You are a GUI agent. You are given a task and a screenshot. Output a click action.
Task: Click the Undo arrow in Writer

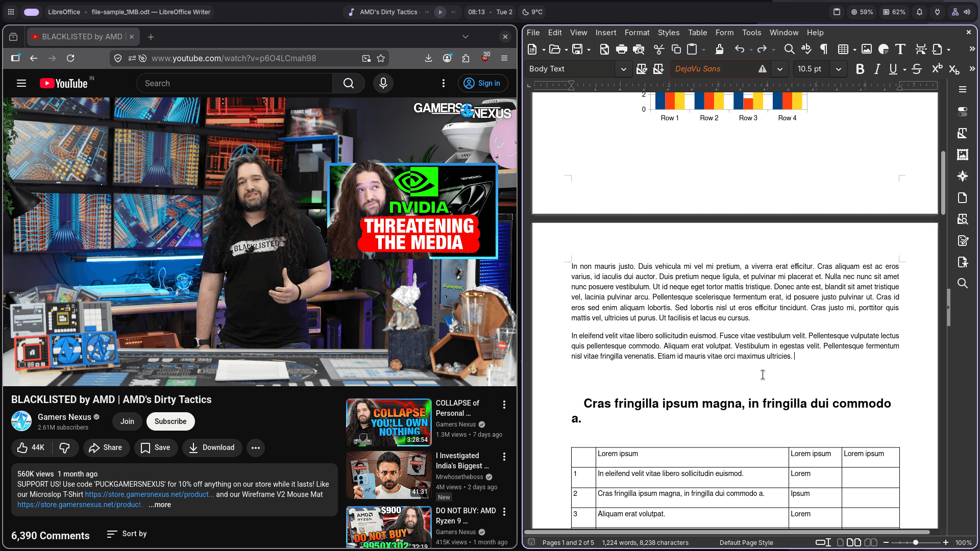[739, 49]
